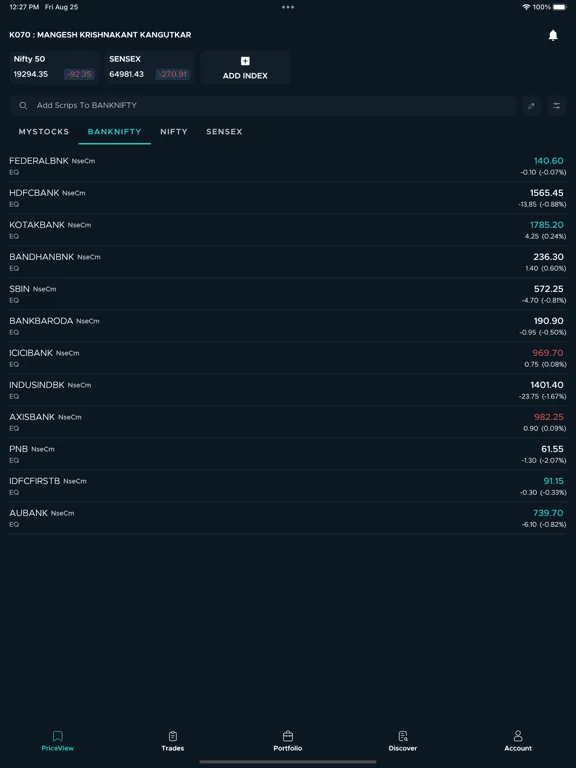The height and width of the screenshot is (768, 576).
Task: Open the Discover icon
Action: tap(403, 736)
